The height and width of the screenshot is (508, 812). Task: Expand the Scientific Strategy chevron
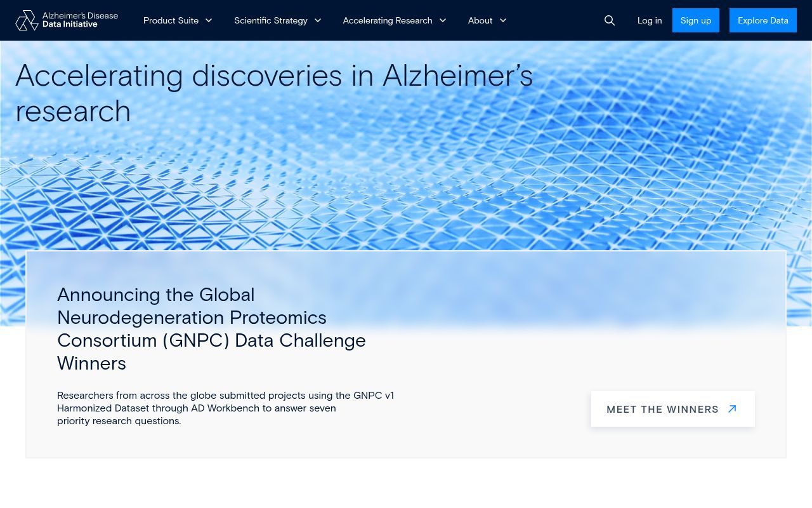318,20
